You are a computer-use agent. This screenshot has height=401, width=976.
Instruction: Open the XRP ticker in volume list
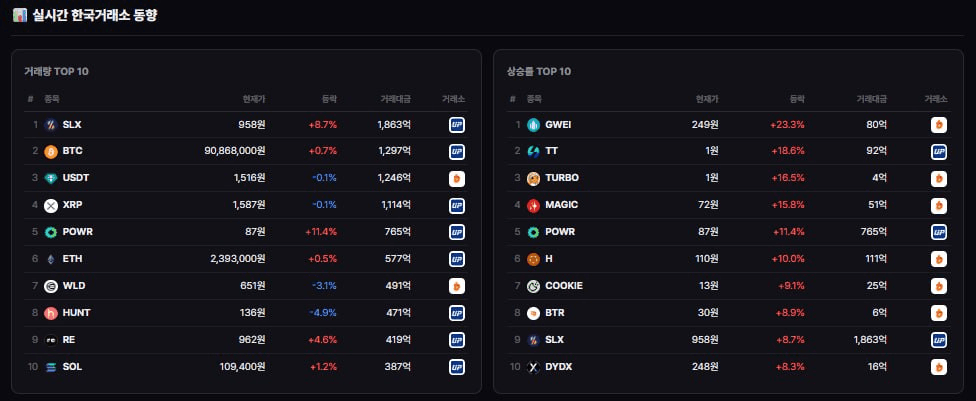(72, 205)
